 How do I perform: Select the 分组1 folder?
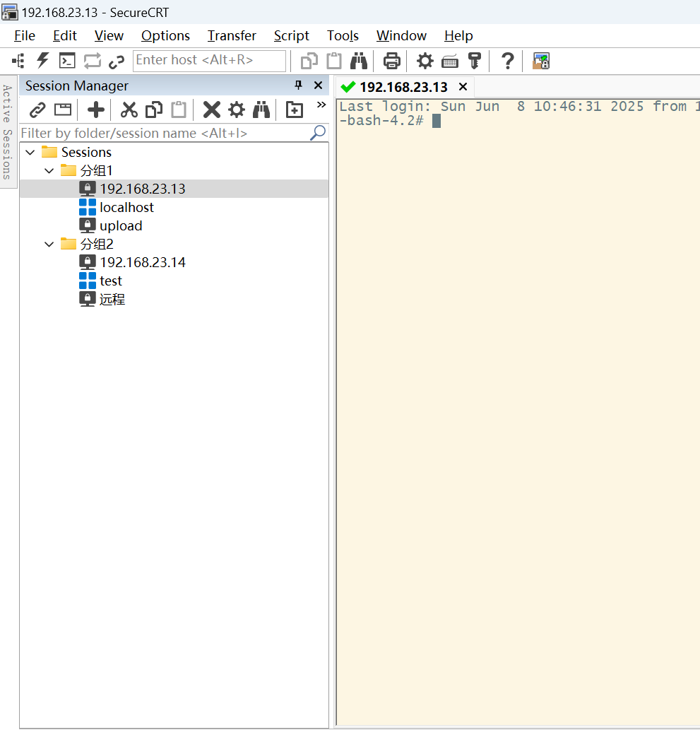coord(96,170)
